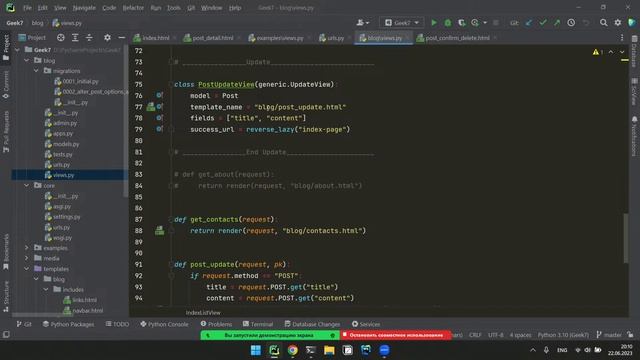
Task: Switch to post_detail.html tab
Action: [x=212, y=38]
